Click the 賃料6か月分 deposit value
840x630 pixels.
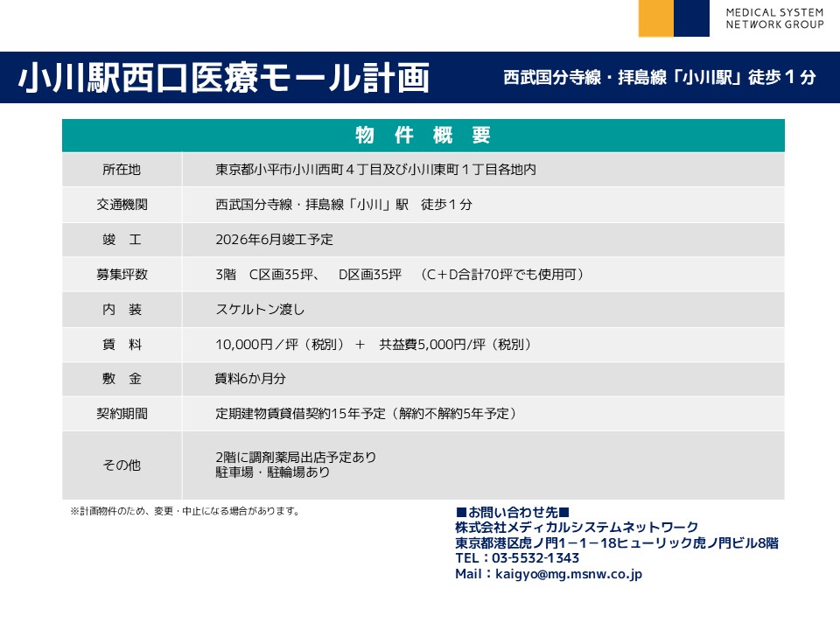pyautogui.click(x=250, y=379)
